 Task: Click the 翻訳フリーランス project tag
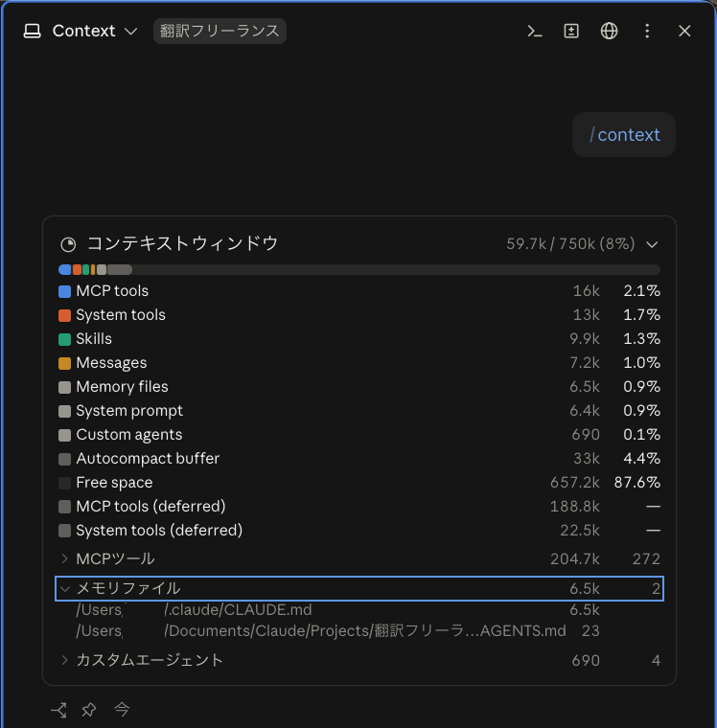(x=220, y=31)
